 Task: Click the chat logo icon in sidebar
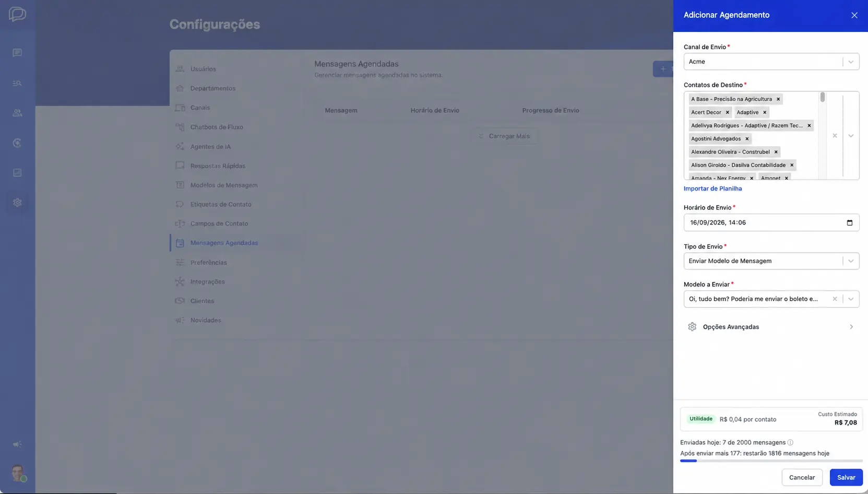[x=17, y=14]
